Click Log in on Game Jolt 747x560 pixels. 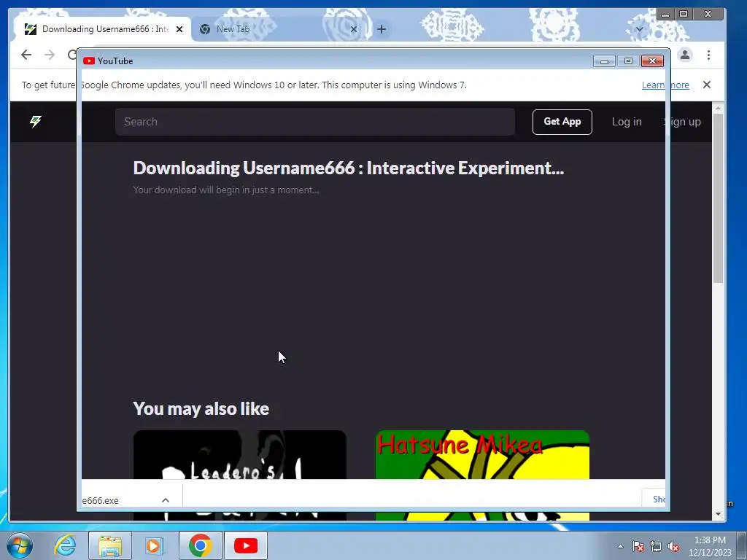627,122
